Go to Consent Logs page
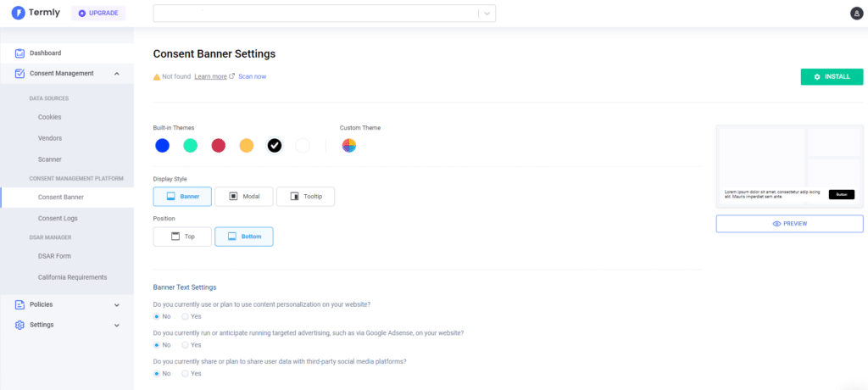The height and width of the screenshot is (390, 868). [58, 219]
